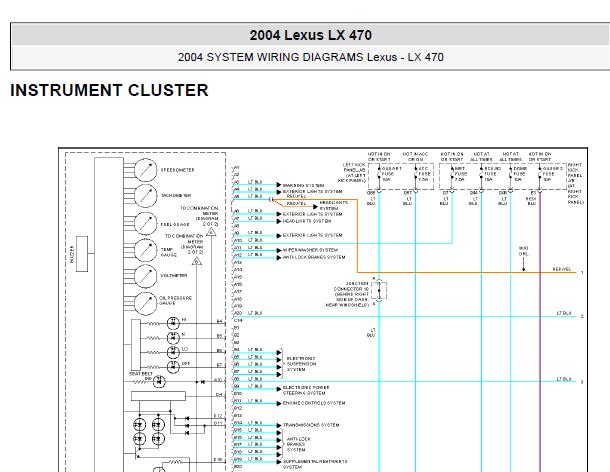Click the ACC fuse 7.5A label
Image resolution: width=610 pixels, height=472 pixels.
pos(423,174)
